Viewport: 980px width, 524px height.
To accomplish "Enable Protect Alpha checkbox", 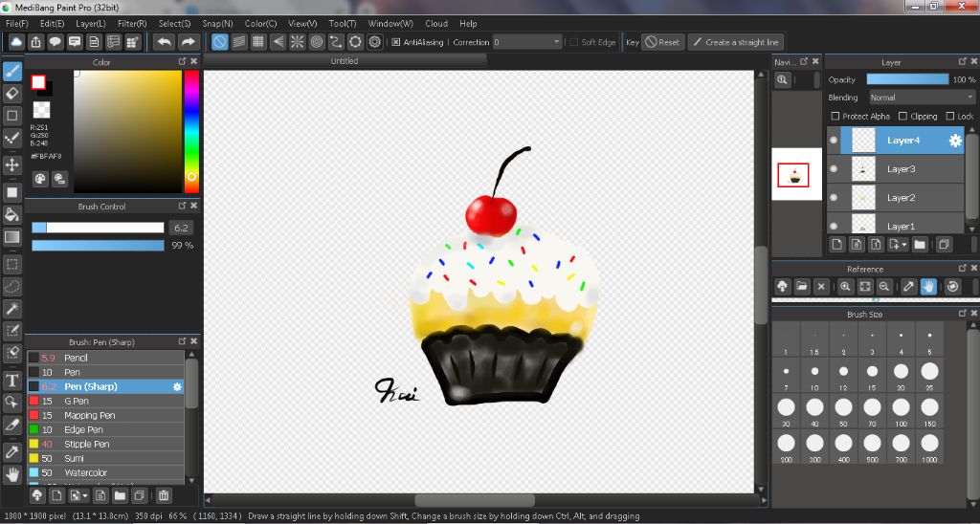I will (x=835, y=116).
